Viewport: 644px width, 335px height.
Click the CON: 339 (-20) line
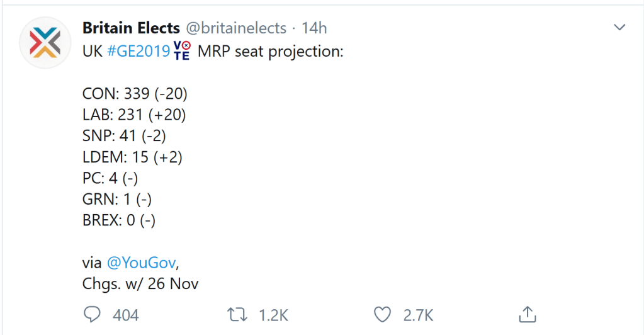(x=135, y=94)
